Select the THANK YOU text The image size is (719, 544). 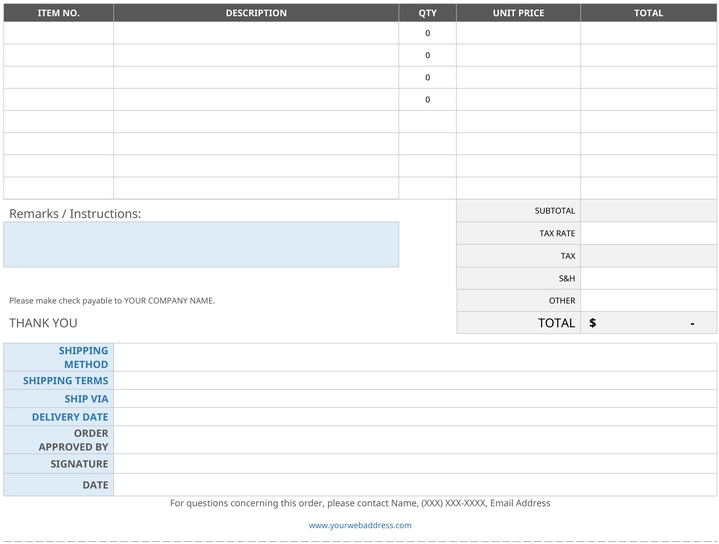click(x=43, y=323)
